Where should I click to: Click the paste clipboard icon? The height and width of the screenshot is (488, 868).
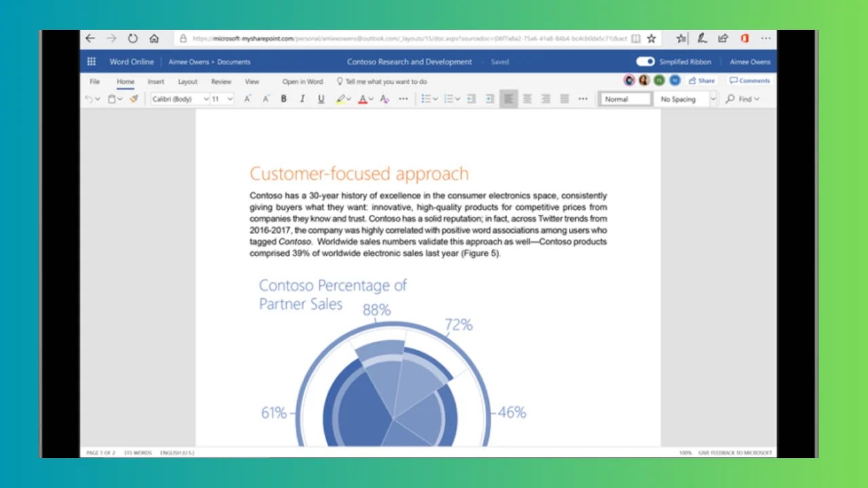pyautogui.click(x=112, y=99)
